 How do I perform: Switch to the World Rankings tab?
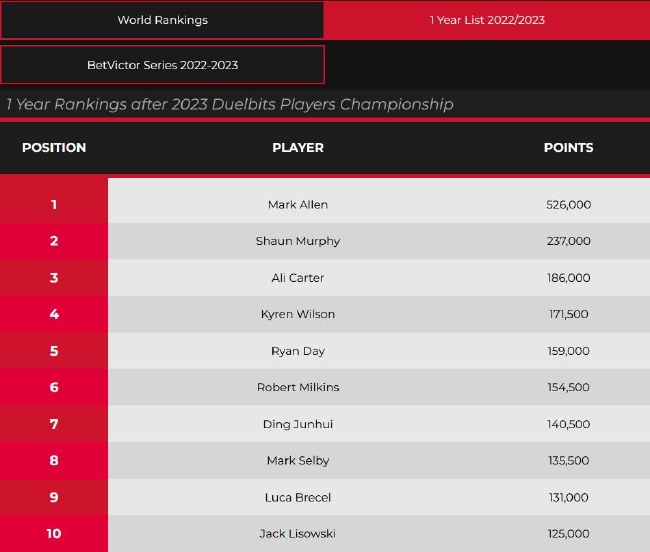coord(162,20)
